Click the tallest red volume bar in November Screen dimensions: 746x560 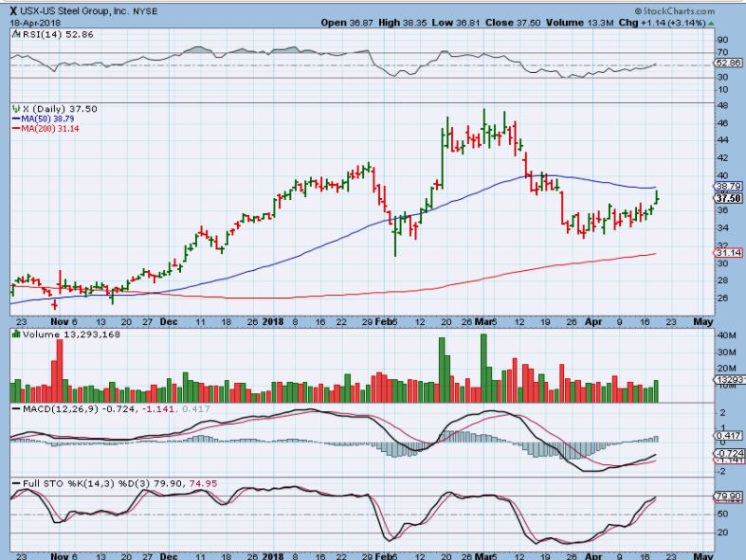click(x=60, y=371)
